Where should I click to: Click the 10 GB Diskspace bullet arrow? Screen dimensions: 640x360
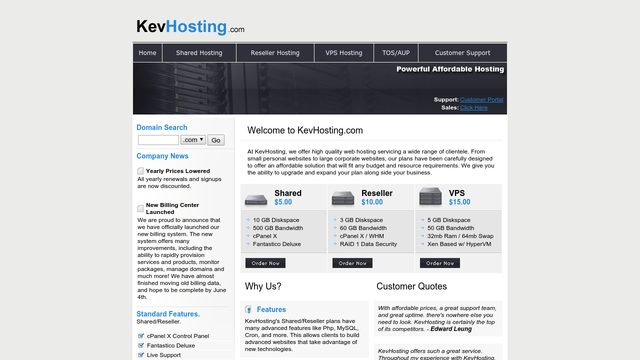248,220
